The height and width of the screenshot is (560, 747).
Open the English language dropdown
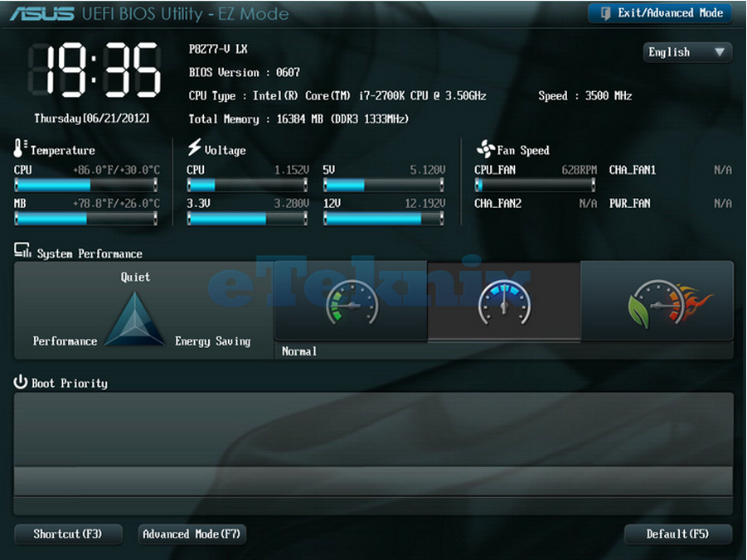(687, 52)
